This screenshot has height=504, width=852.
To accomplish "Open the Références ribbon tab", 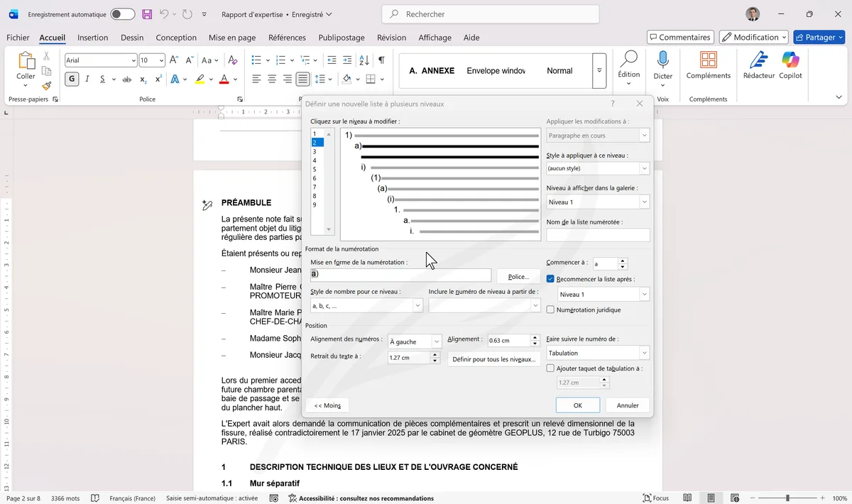I will pyautogui.click(x=287, y=38).
